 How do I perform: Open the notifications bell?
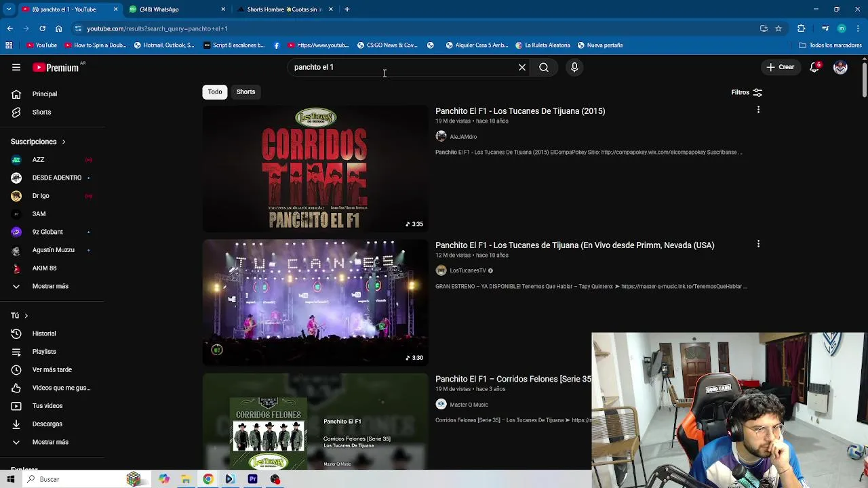click(x=814, y=67)
